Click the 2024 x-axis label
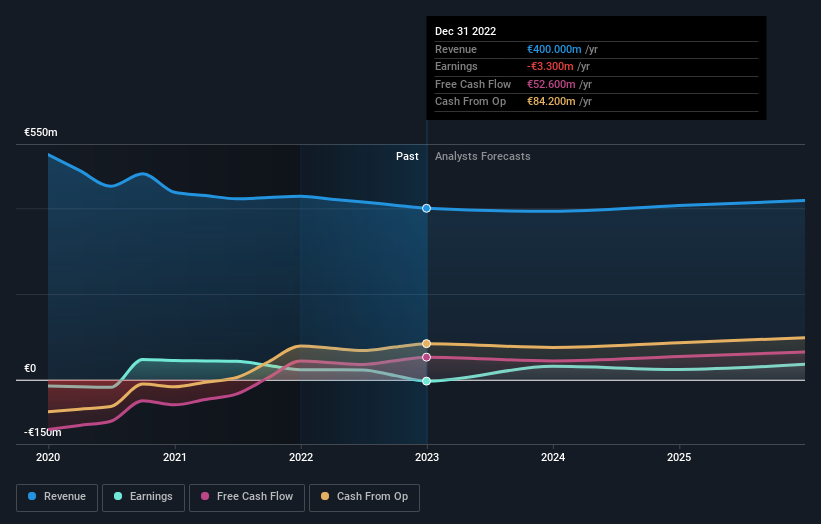Screen dimensions: 821x524 (553, 457)
